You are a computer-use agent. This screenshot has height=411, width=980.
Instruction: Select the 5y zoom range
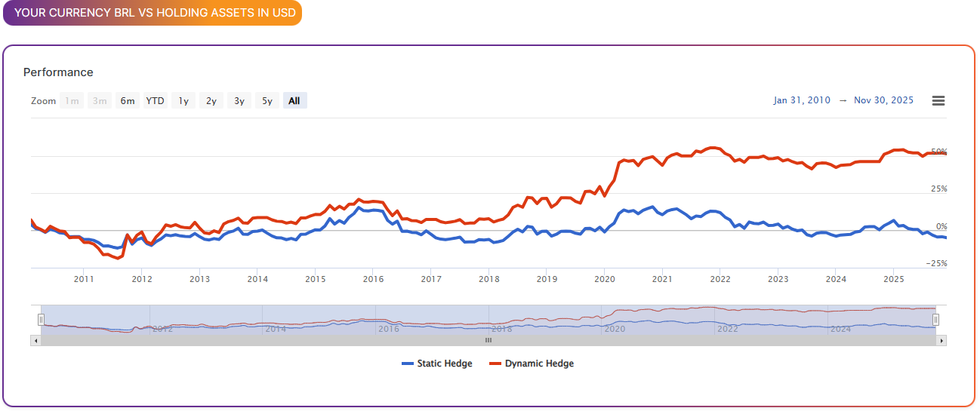[x=267, y=101]
